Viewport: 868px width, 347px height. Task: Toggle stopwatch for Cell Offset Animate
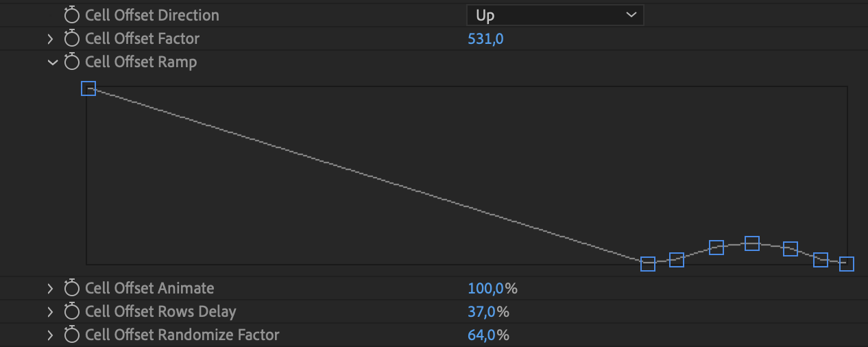[x=72, y=289]
